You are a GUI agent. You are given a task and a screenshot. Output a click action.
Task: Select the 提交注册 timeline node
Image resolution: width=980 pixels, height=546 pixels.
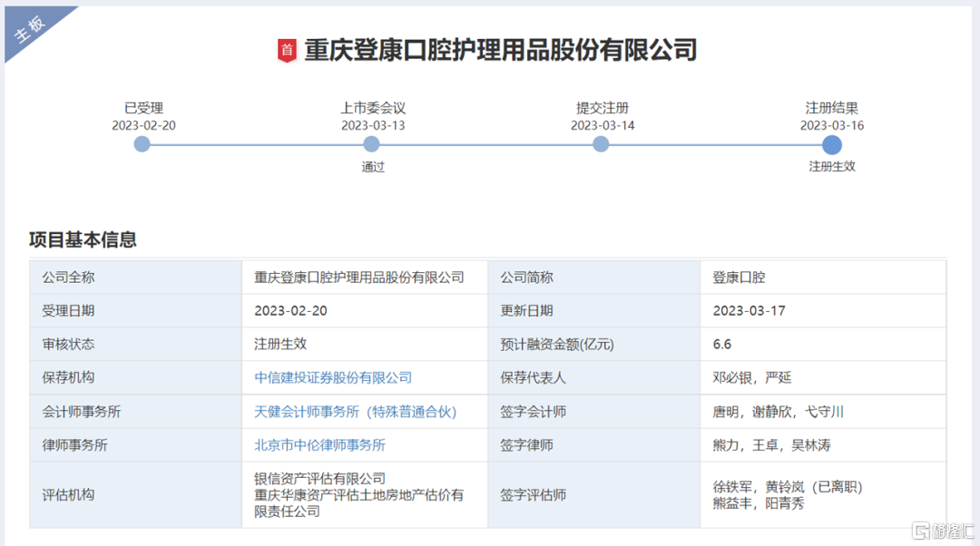tap(601, 145)
